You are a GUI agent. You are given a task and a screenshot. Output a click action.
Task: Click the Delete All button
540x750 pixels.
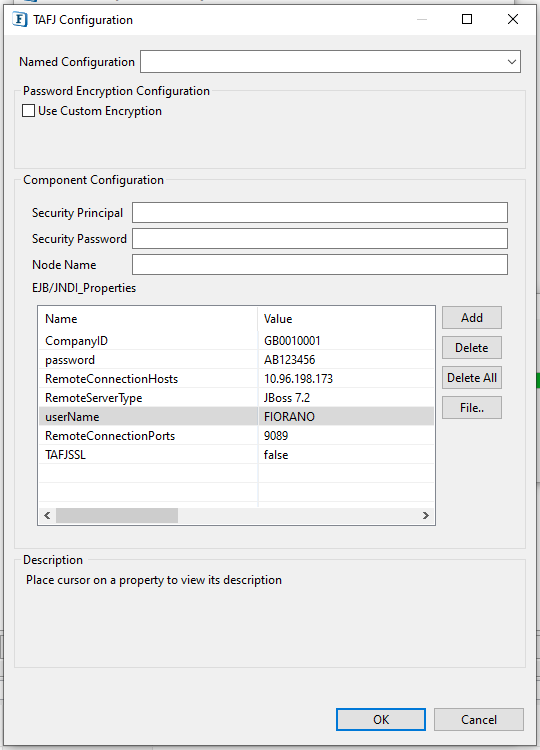point(472,378)
